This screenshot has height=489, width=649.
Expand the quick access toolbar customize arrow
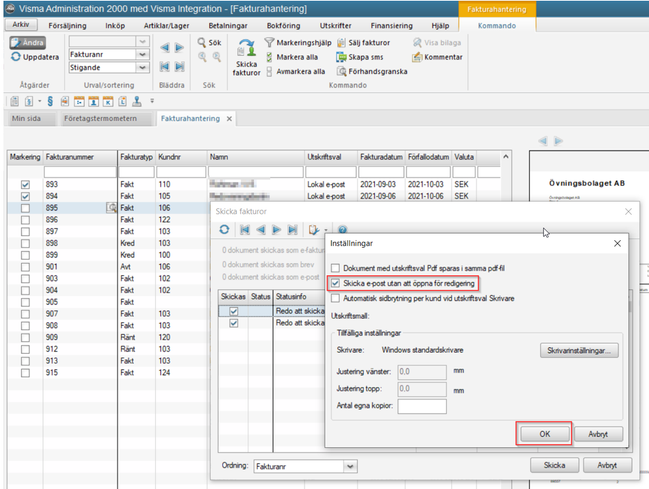point(152,101)
